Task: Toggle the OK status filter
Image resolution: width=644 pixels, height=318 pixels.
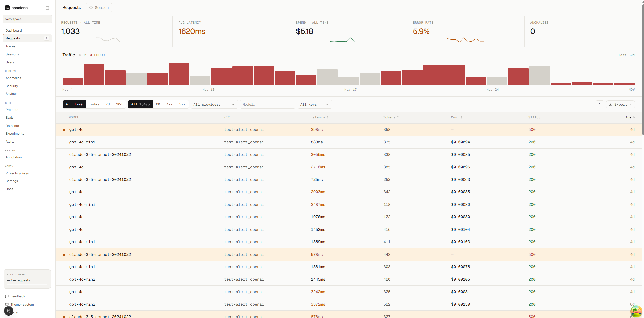Action: 158,104
